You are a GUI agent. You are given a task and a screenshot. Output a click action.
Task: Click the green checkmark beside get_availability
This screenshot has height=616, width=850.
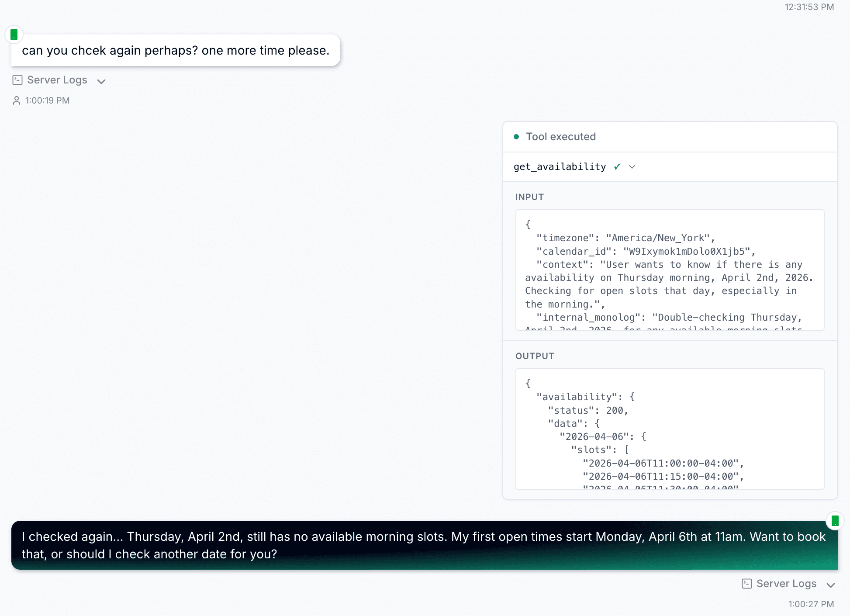[617, 166]
